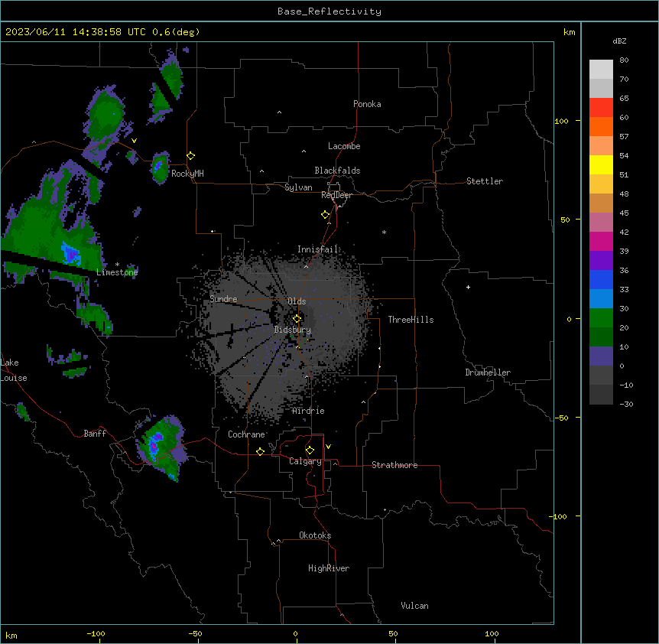Image resolution: width=659 pixels, height=644 pixels.
Task: Click the RedDeer city label
Action: click(x=336, y=195)
